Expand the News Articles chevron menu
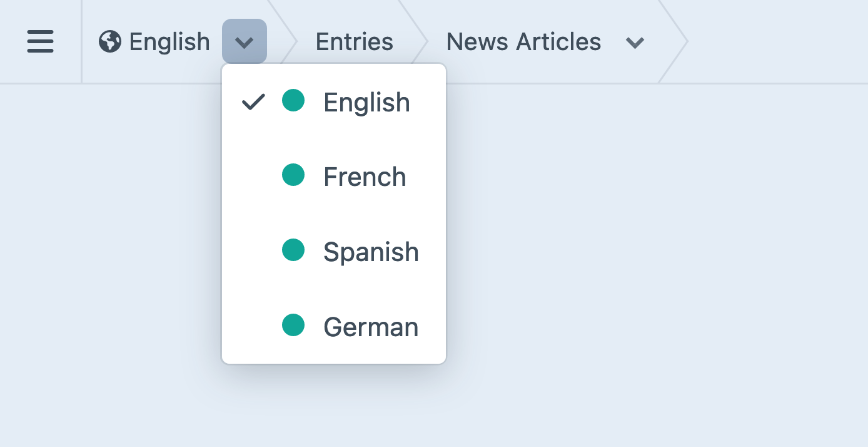The height and width of the screenshot is (447, 868). point(635,43)
